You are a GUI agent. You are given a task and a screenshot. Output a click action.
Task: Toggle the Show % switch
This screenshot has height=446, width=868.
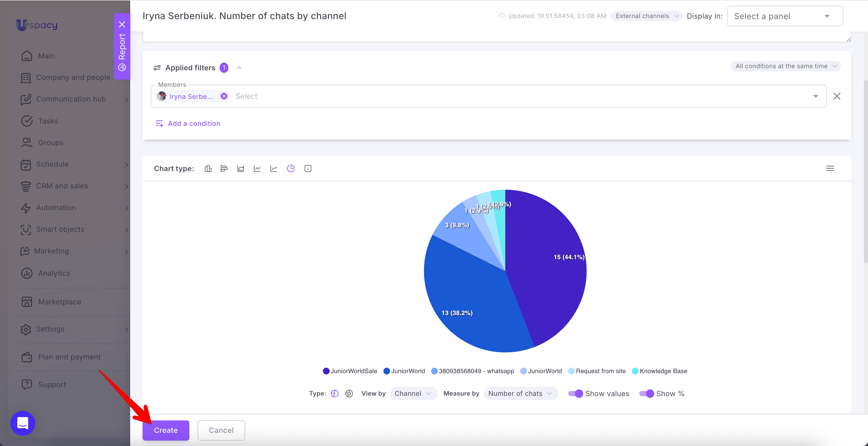(x=646, y=393)
